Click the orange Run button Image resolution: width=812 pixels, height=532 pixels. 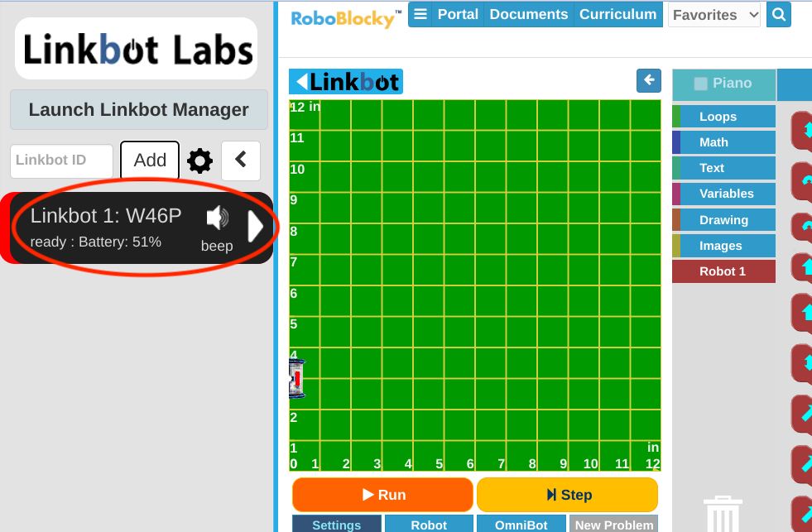pos(382,495)
